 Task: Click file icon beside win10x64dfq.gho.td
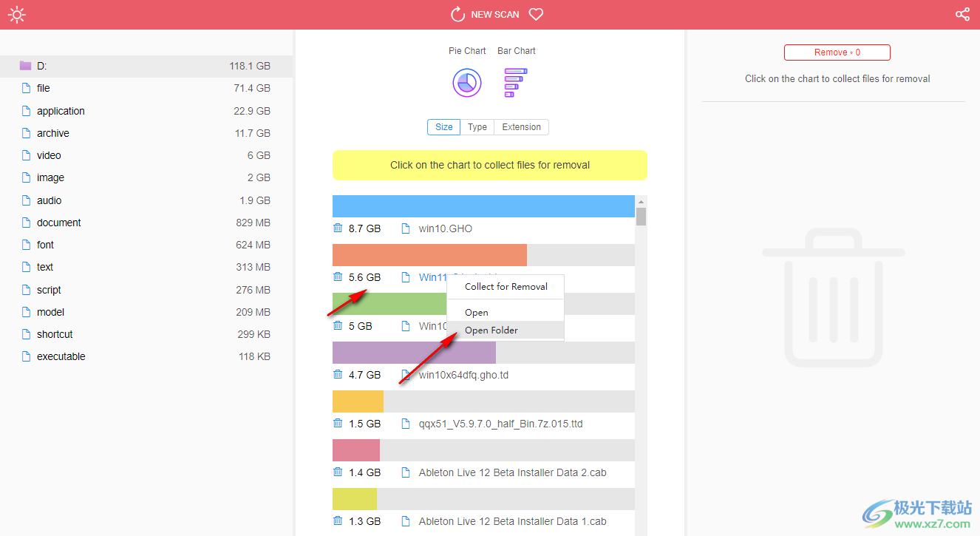pyautogui.click(x=405, y=375)
